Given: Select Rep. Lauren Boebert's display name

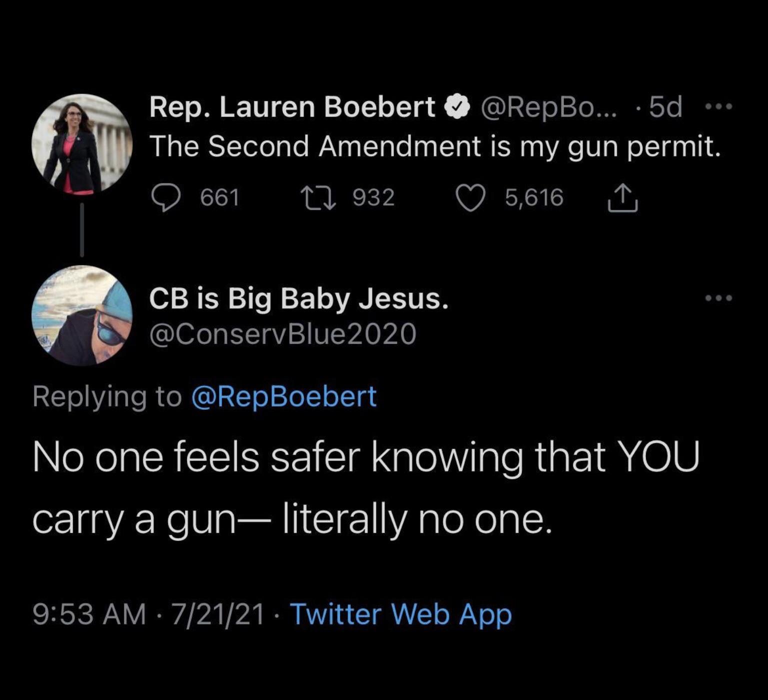Looking at the screenshot, I should point(290,106).
